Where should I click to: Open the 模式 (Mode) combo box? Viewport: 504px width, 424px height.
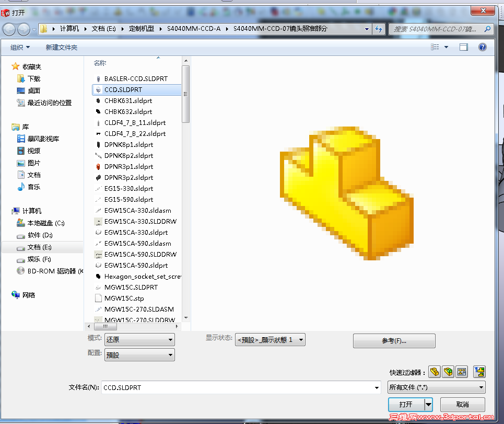coord(139,339)
